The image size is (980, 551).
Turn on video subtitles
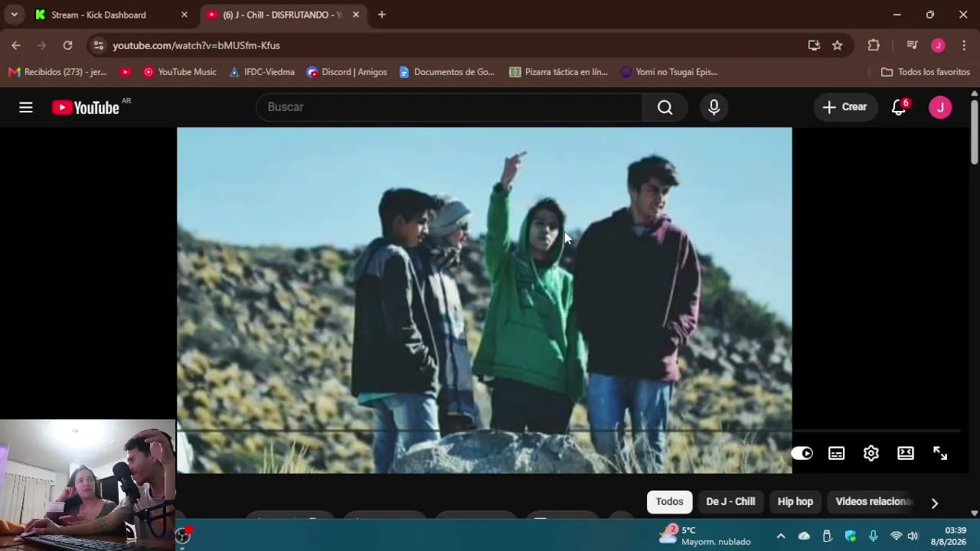(x=836, y=453)
